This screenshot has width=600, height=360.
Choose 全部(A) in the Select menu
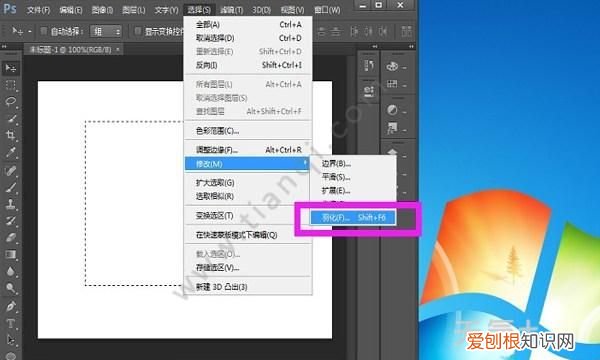[x=248, y=24]
